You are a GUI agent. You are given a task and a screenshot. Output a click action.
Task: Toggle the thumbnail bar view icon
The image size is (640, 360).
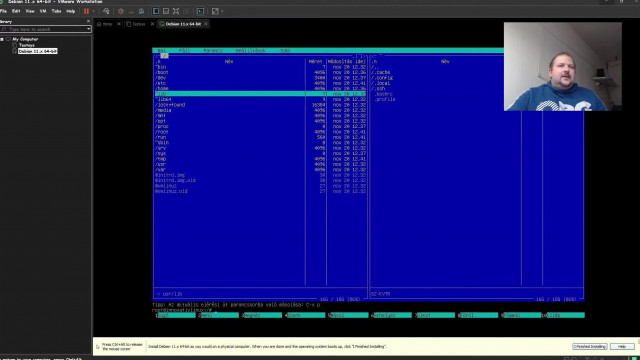[x=166, y=11]
